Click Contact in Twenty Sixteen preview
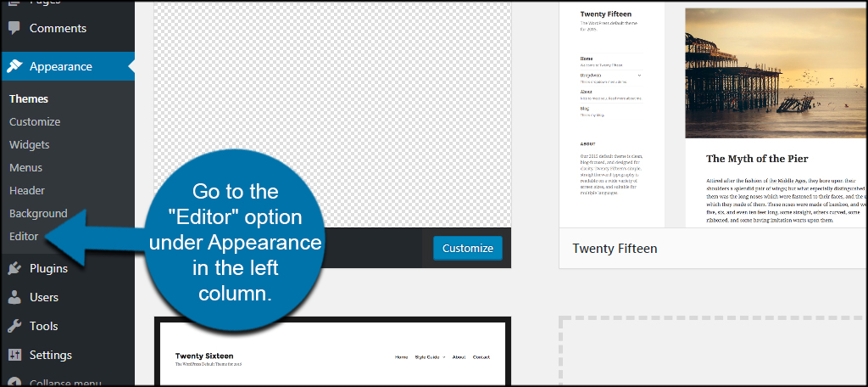The image size is (868, 387). (x=481, y=357)
